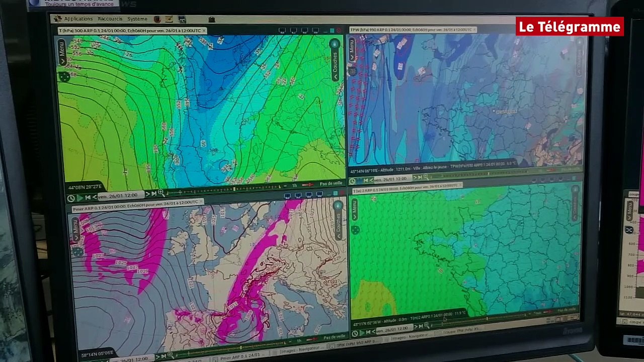Viewport: 644px width, 362px height.
Task: Expand the Couches side tab on 500 hPa map
Action: pyautogui.click(x=335, y=64)
